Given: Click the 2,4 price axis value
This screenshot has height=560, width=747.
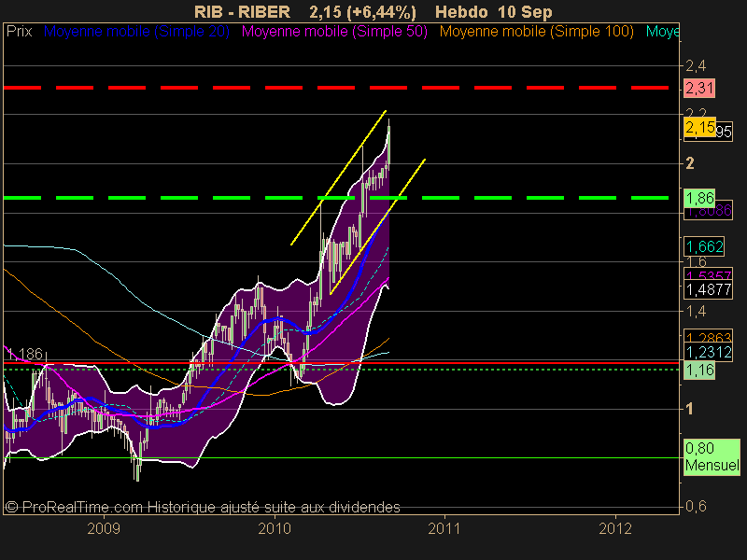Looking at the screenshot, I should pyautogui.click(x=696, y=66).
